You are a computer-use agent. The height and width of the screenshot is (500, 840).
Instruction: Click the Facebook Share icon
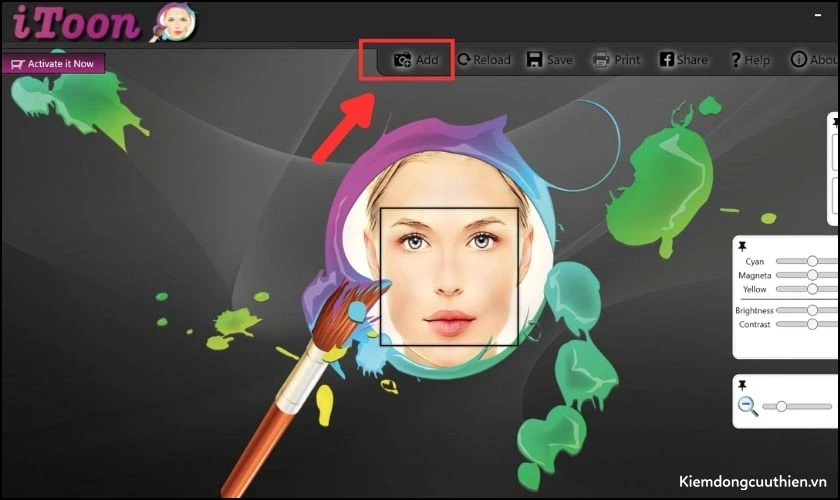666,59
